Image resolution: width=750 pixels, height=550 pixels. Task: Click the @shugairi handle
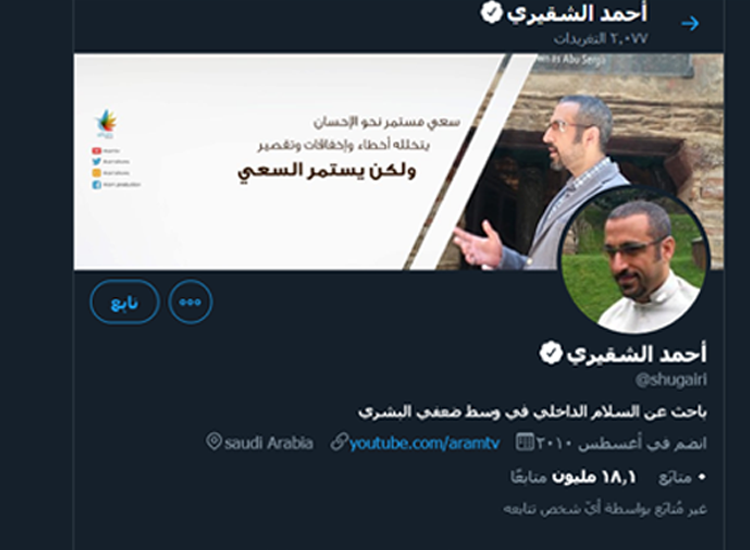[671, 380]
